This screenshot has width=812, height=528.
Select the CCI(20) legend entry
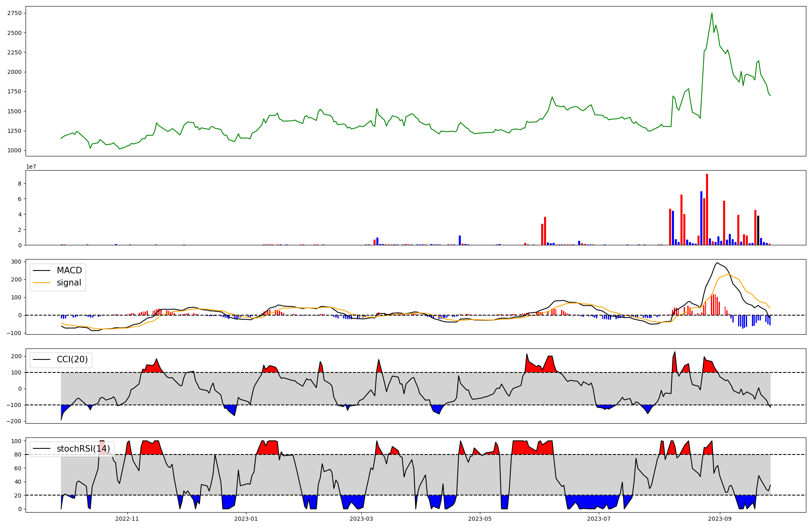72,359
